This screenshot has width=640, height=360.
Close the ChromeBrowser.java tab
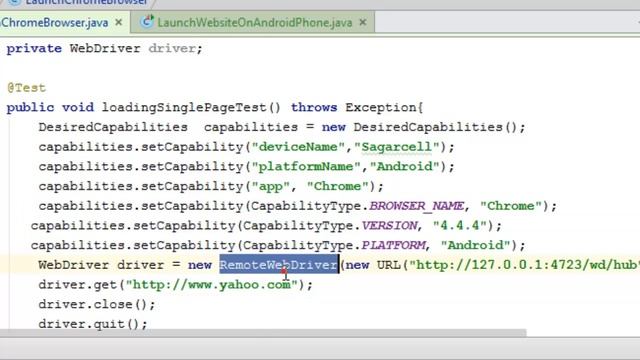(119, 22)
